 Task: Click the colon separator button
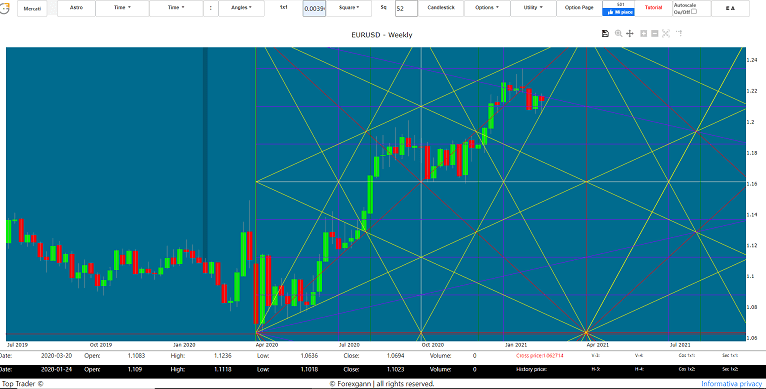(x=211, y=8)
